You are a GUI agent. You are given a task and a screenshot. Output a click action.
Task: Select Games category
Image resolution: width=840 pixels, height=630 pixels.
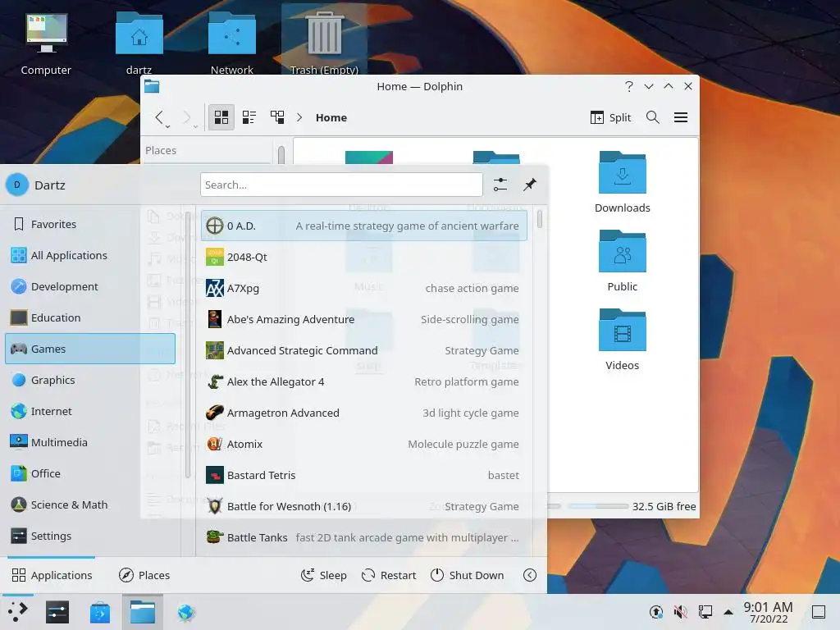click(90, 349)
